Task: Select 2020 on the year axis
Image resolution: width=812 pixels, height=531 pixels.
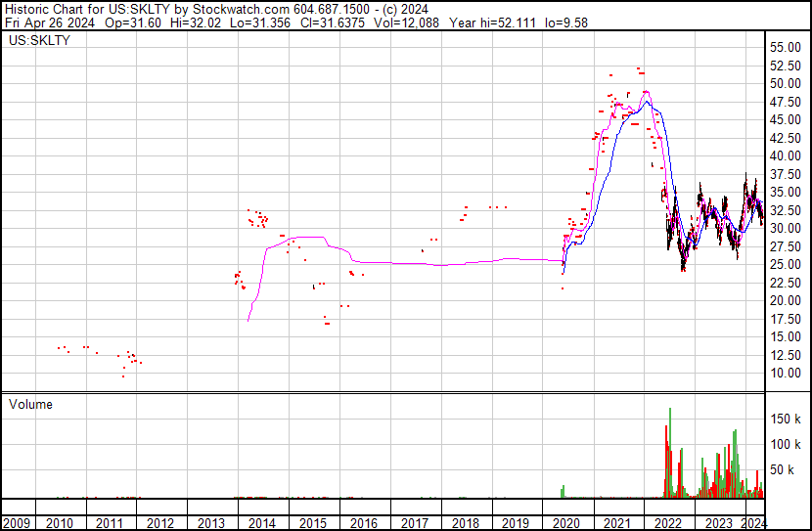Action: (x=566, y=522)
